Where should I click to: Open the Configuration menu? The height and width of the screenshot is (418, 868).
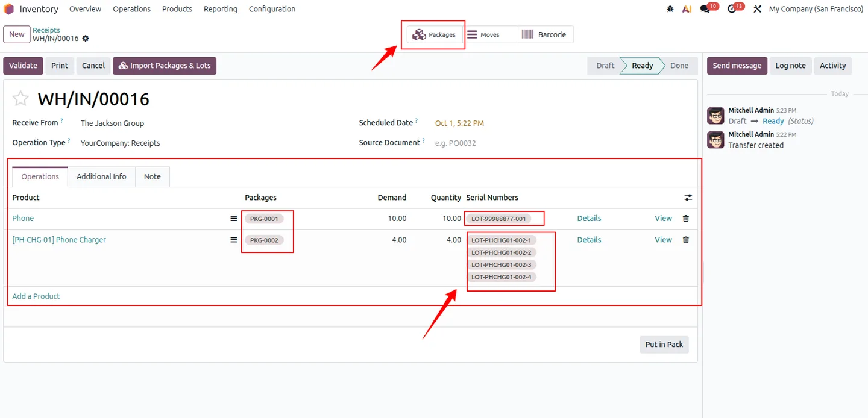[272, 9]
